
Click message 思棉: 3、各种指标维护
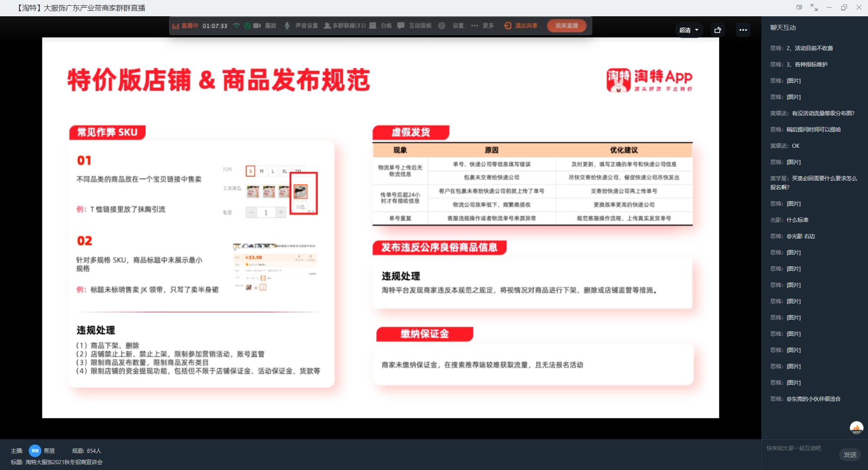(x=799, y=64)
